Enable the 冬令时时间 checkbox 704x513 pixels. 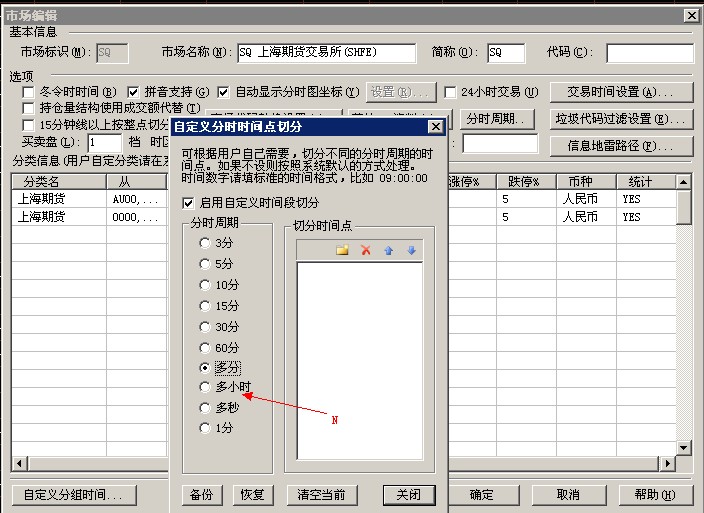click(29, 92)
